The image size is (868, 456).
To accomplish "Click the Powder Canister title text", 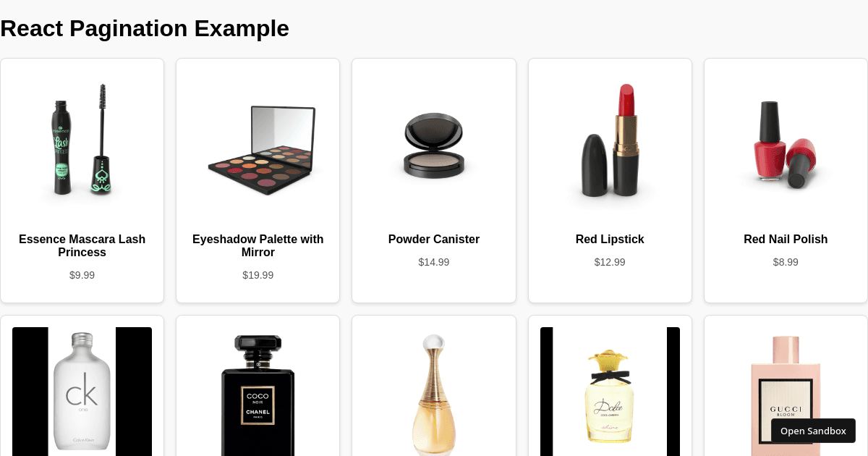I will tap(434, 239).
